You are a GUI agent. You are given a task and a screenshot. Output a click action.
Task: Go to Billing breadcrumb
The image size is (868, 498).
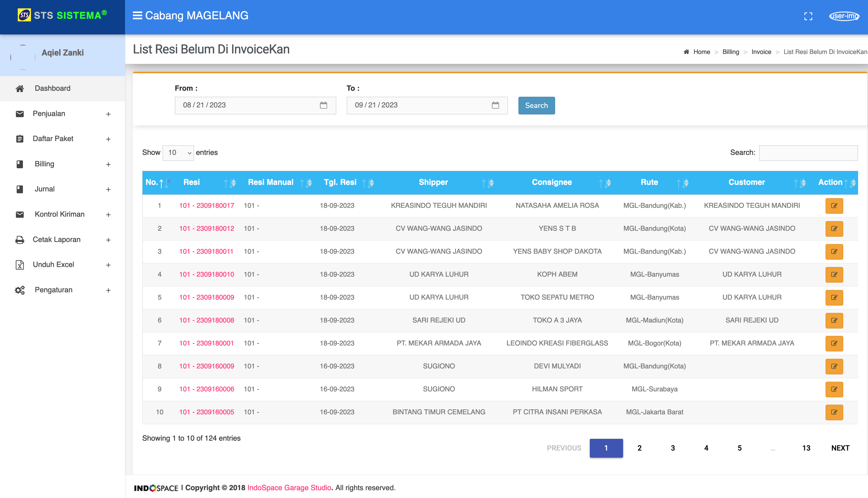point(731,52)
